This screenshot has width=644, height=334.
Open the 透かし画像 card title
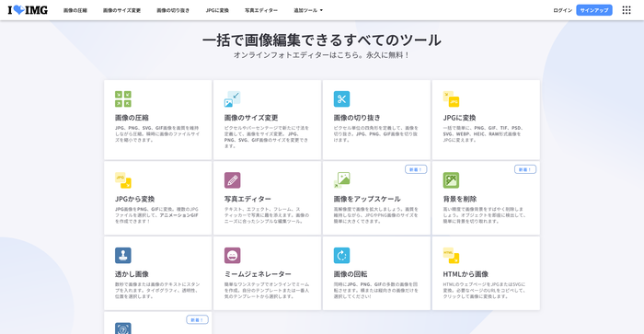click(132, 274)
